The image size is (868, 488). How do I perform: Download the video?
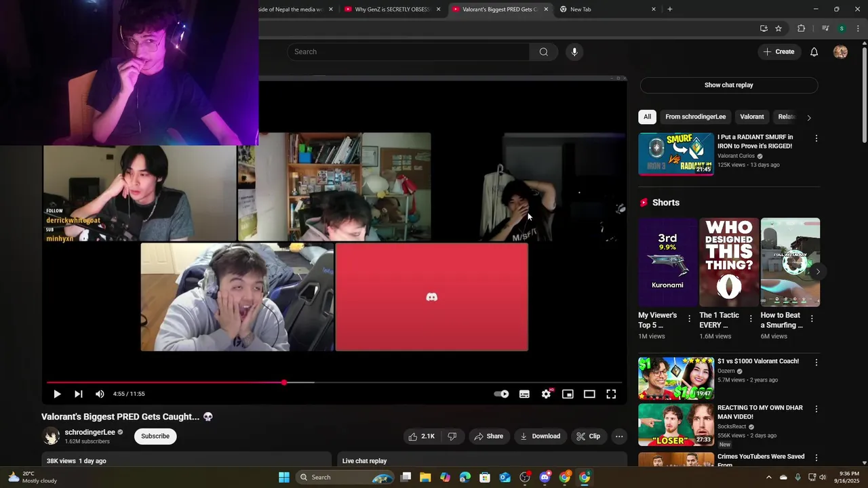540,436
